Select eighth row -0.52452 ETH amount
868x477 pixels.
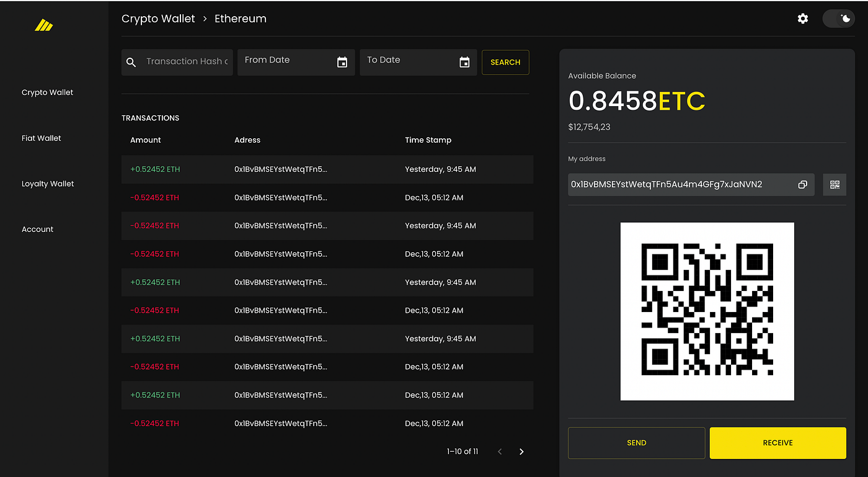coord(154,367)
